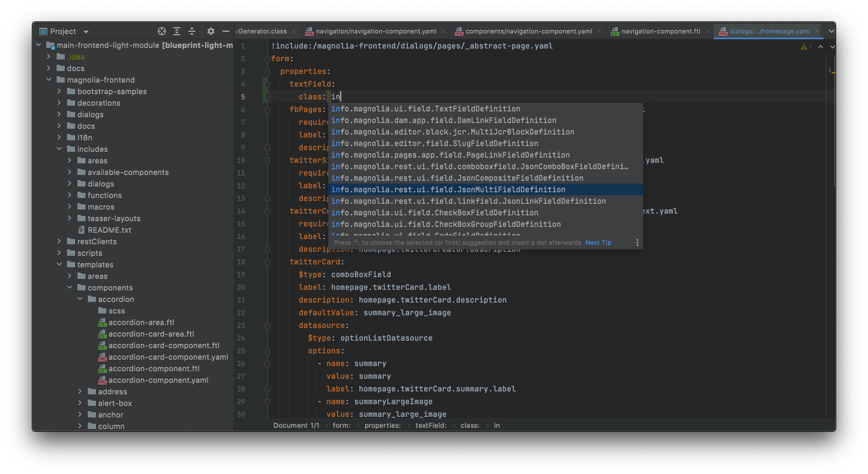868x474 pixels.
Task: Click the hidden tabs dropdown arrow at far right
Action: coord(830,31)
